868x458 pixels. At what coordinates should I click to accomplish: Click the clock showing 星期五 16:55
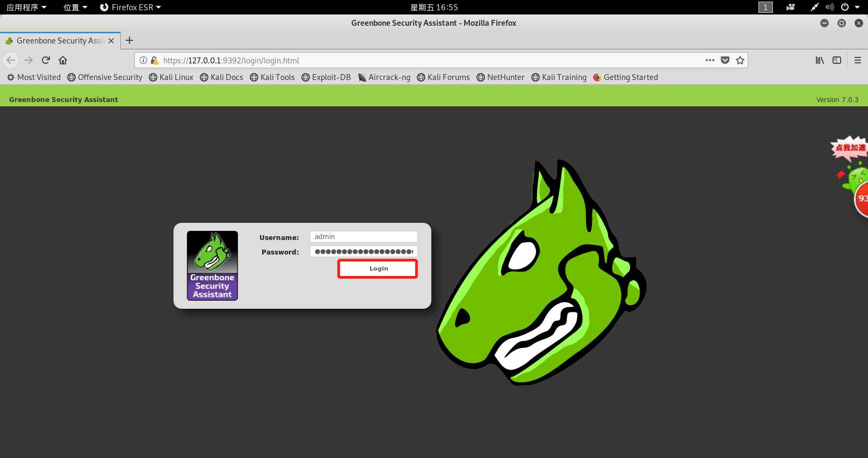click(434, 7)
